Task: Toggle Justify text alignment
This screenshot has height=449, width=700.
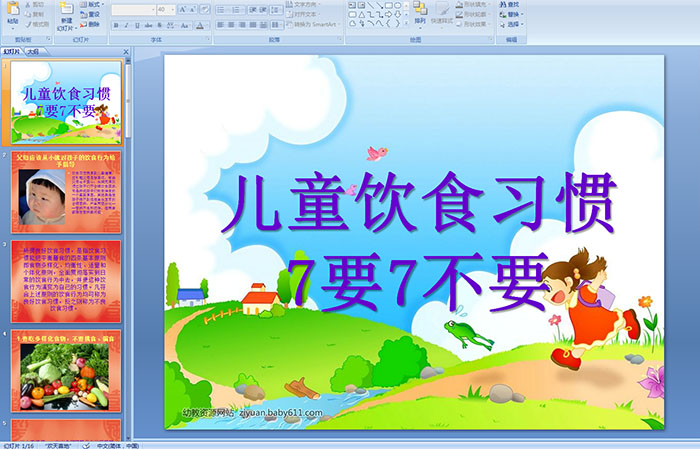Action: [x=253, y=25]
